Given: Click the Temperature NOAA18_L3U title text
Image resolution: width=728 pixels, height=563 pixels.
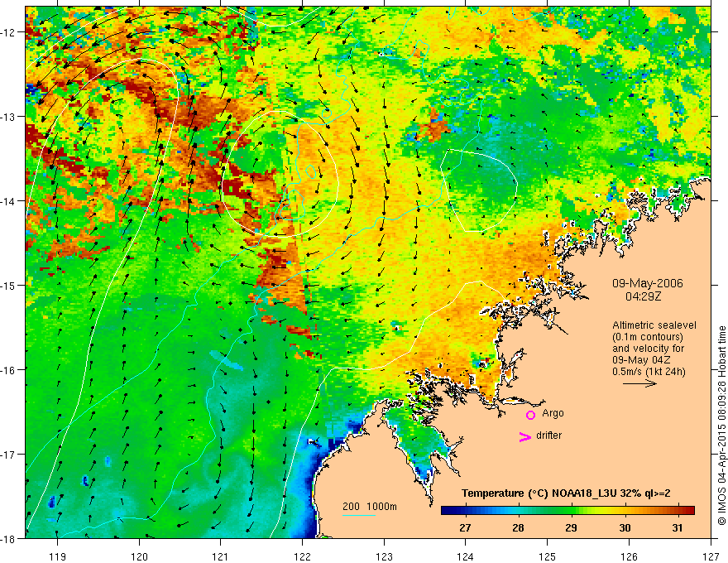Looking at the screenshot, I should [566, 493].
